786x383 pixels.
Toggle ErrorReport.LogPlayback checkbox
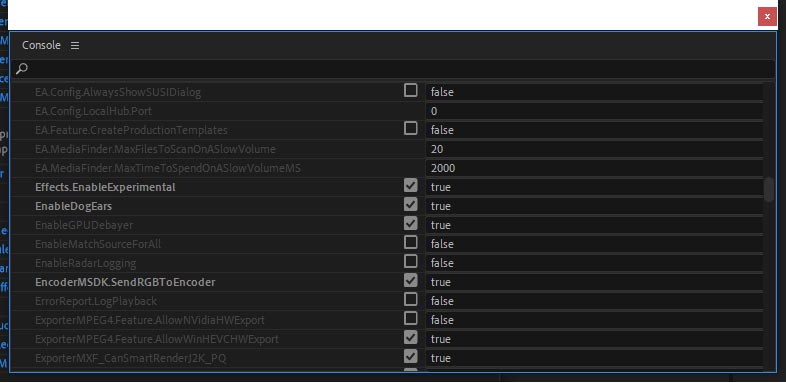[411, 300]
